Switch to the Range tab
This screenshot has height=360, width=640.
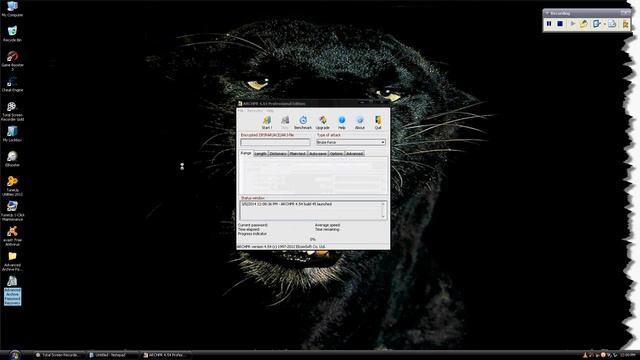coord(246,153)
